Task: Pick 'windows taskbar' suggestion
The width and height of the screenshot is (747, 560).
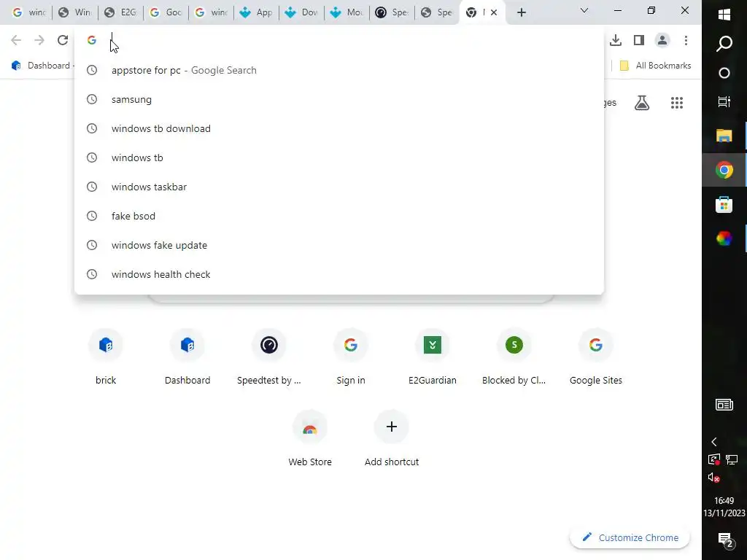Action: 338,187
